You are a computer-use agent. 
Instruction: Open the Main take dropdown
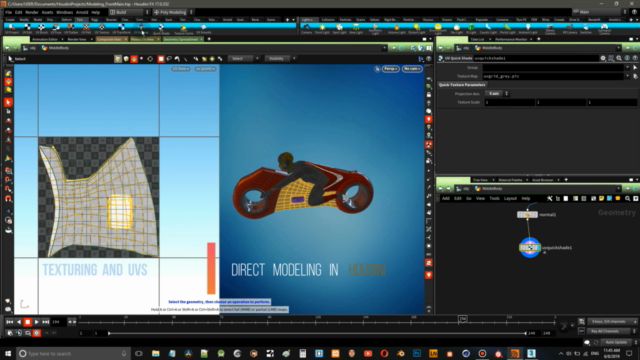[x=599, y=12]
